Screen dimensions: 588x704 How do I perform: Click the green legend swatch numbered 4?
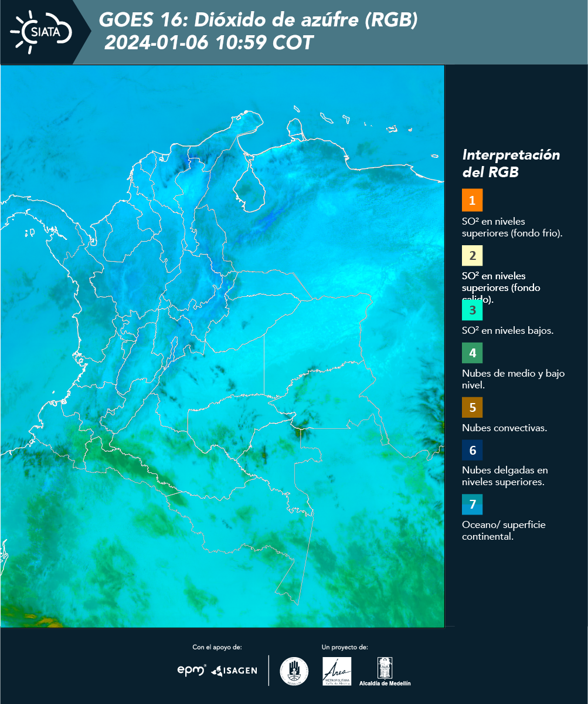click(472, 353)
